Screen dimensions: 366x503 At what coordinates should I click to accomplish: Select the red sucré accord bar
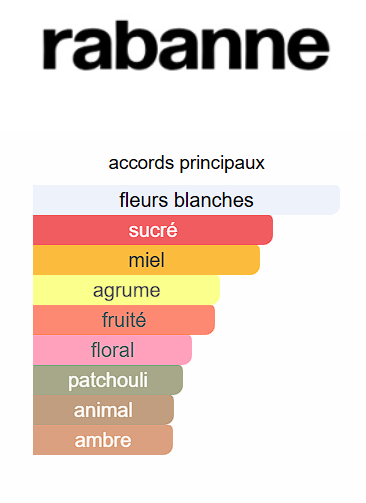[153, 230]
